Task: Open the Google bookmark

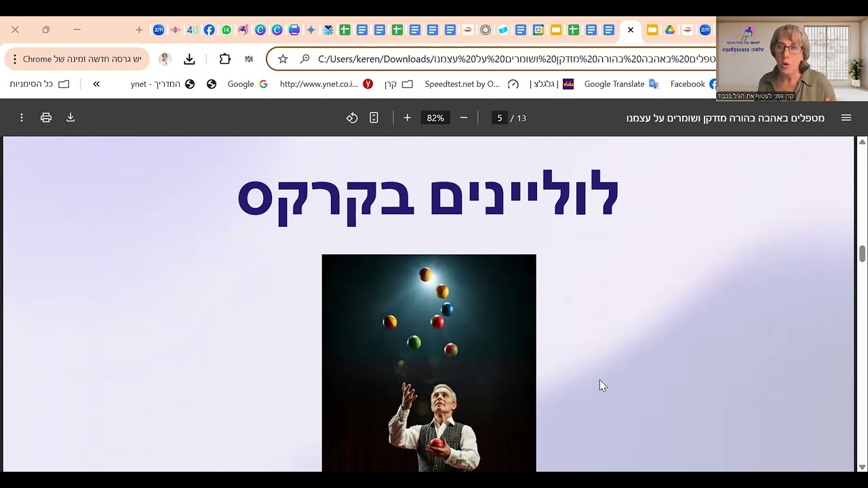Action: [x=248, y=84]
